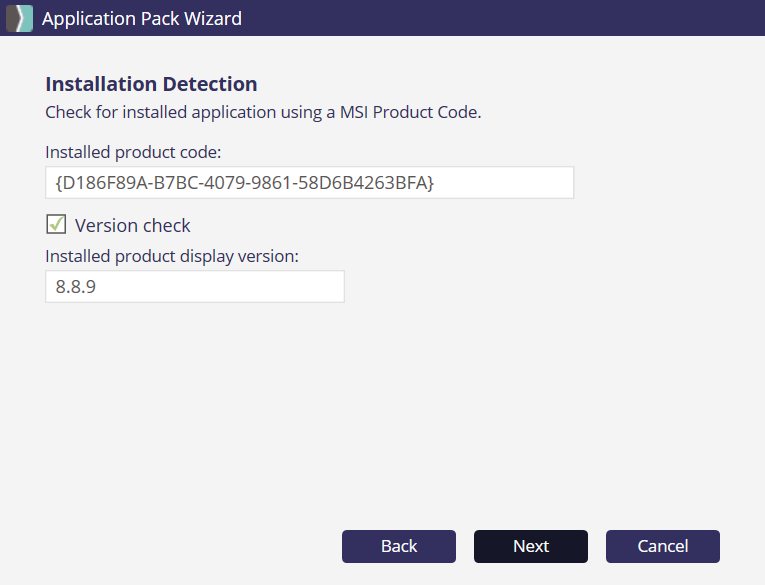Image resolution: width=765 pixels, height=585 pixels.
Task: Click the blank area below the version field
Action: [x=380, y=410]
